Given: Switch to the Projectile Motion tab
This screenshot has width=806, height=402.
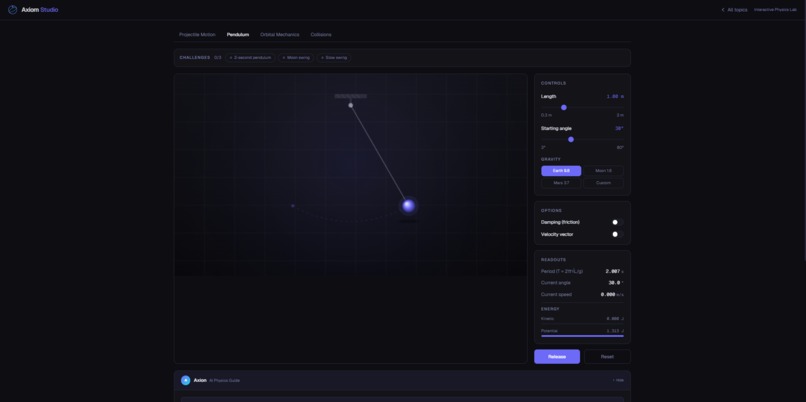Looking at the screenshot, I should 197,34.
